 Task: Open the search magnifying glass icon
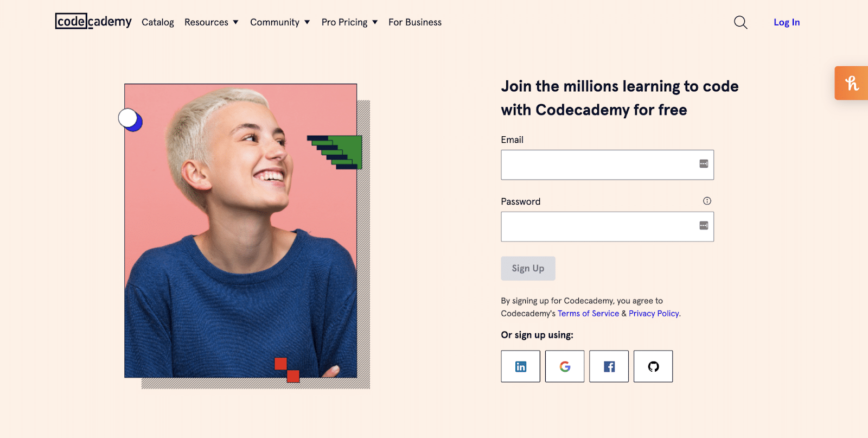tap(739, 22)
